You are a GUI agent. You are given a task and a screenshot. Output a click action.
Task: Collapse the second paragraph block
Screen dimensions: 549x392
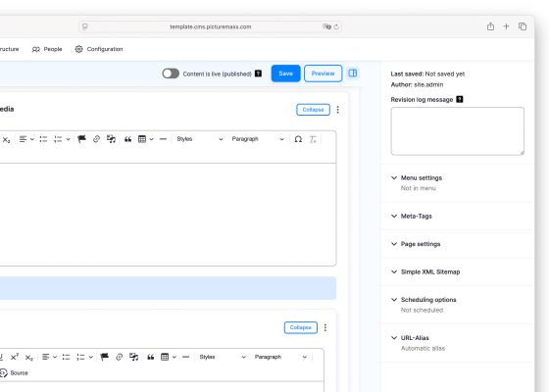301,327
